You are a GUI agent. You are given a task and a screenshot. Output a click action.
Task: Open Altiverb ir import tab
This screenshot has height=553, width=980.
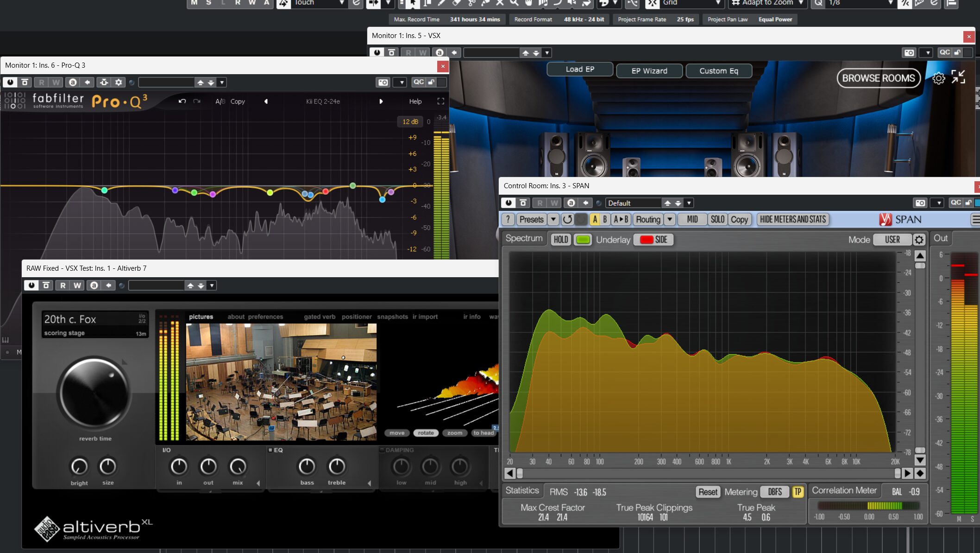[425, 317]
